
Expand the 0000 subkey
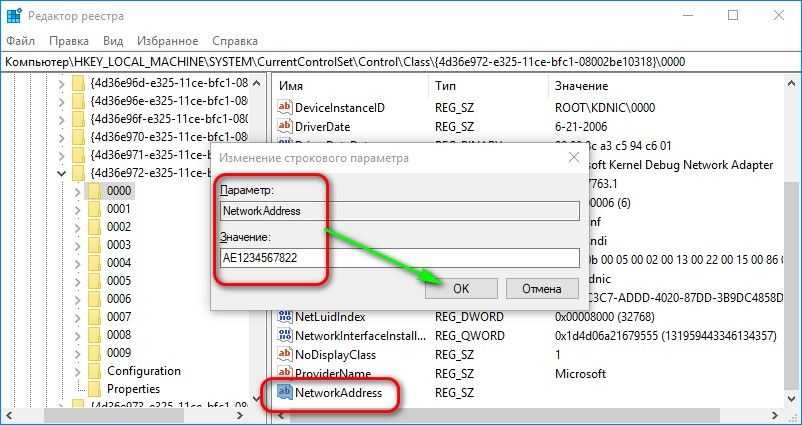(77, 191)
